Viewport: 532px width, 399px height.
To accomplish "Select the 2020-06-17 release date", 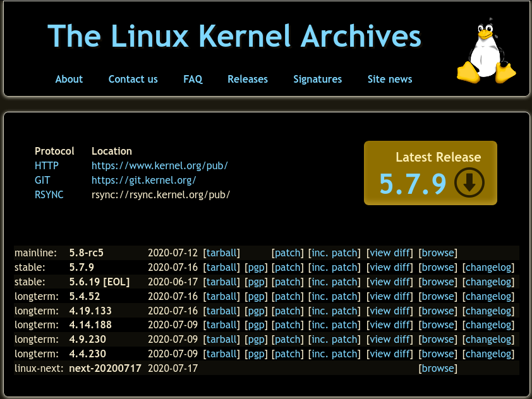I will click(x=172, y=282).
